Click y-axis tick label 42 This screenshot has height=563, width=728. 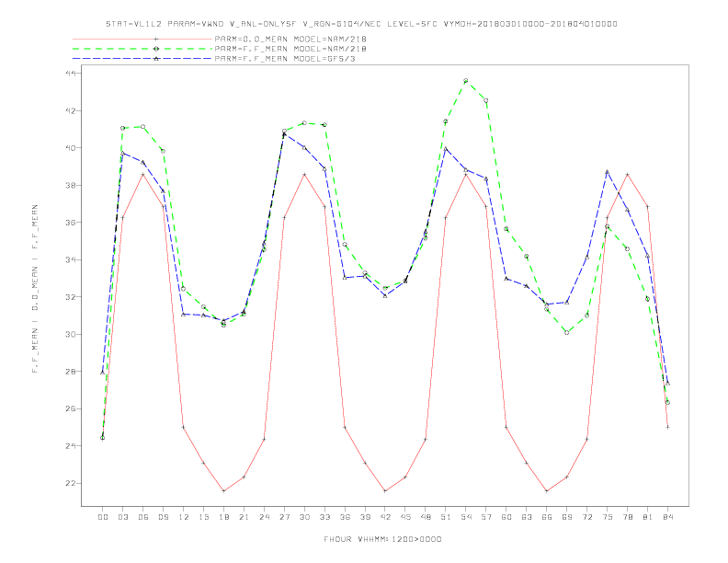[x=71, y=110]
